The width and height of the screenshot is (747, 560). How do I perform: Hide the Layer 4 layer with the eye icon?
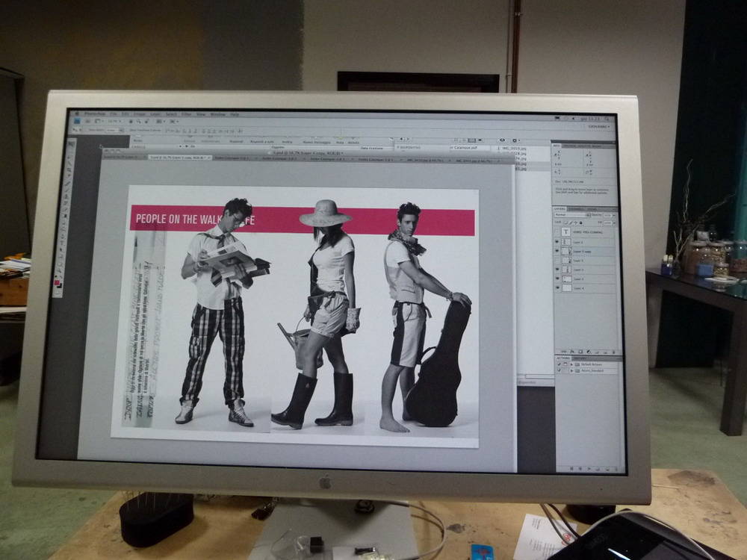coord(557,287)
